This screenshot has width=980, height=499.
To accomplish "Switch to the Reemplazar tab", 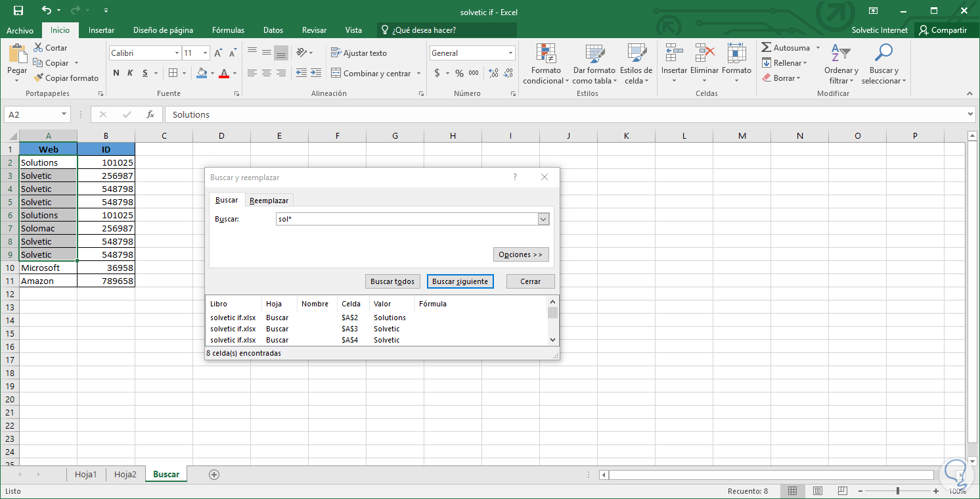I will tap(269, 199).
